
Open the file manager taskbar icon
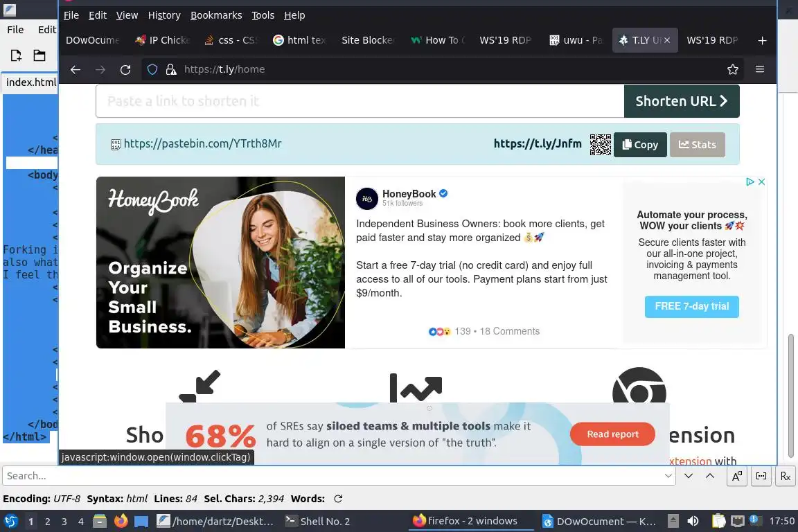100,522
